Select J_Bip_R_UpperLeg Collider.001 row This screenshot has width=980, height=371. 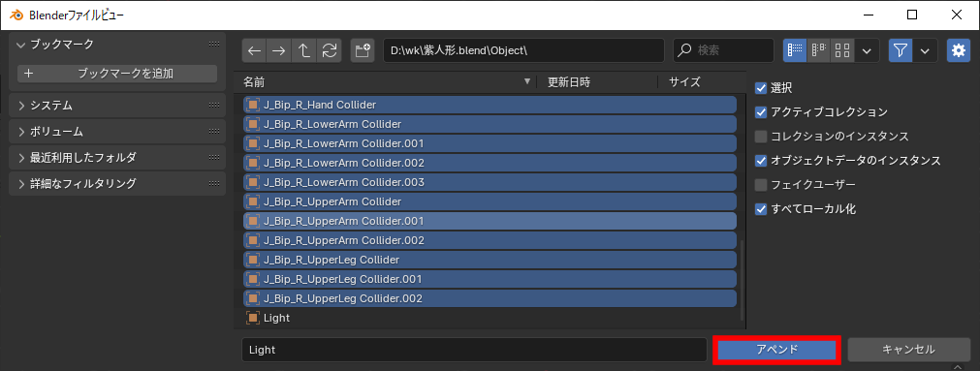click(490, 279)
